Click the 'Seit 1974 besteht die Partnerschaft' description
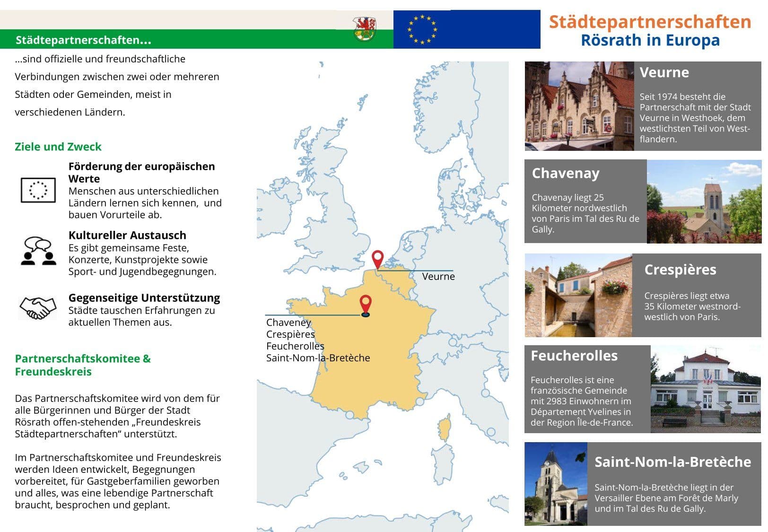This screenshot has height=532, width=768. [x=695, y=118]
